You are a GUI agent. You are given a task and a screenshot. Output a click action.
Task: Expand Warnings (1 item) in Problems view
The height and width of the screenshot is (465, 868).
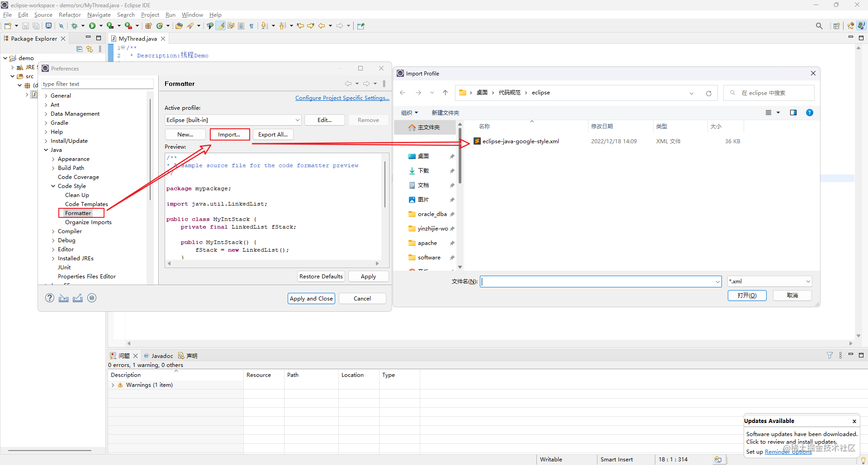click(113, 385)
